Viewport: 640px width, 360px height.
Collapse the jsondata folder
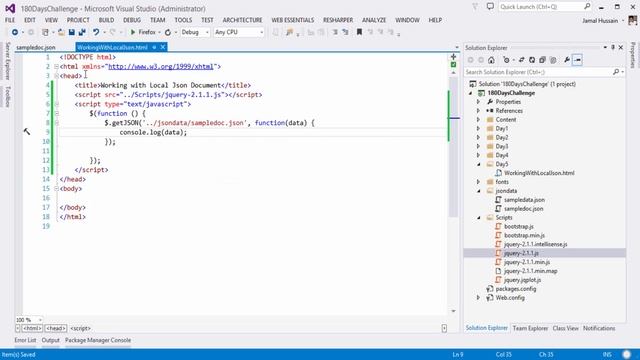pos(479,191)
